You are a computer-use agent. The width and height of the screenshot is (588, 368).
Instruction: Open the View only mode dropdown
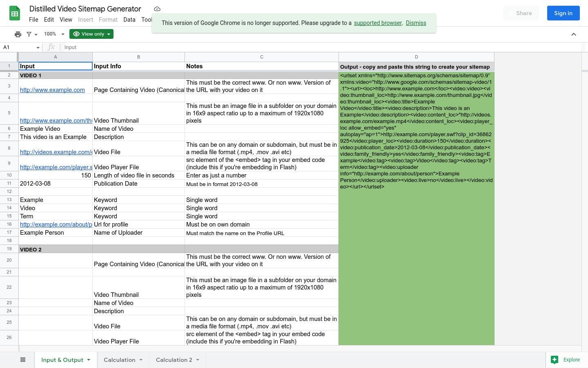click(91, 34)
